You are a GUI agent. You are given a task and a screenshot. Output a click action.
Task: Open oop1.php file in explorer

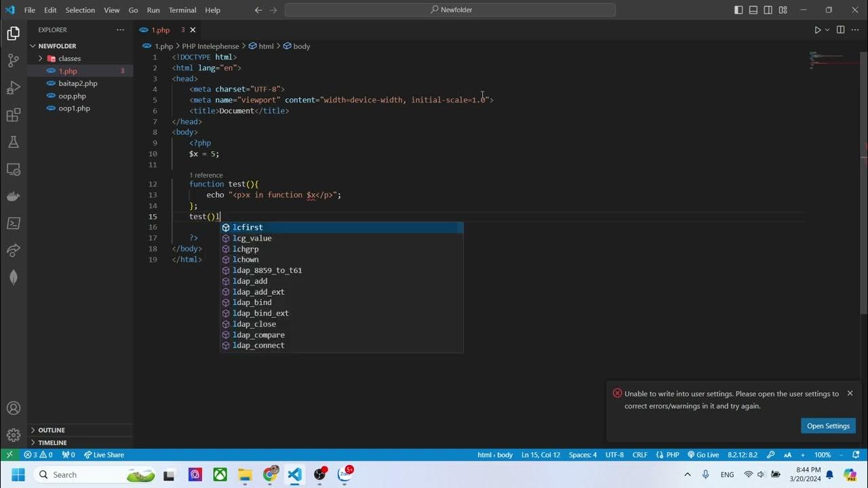[x=80, y=108]
